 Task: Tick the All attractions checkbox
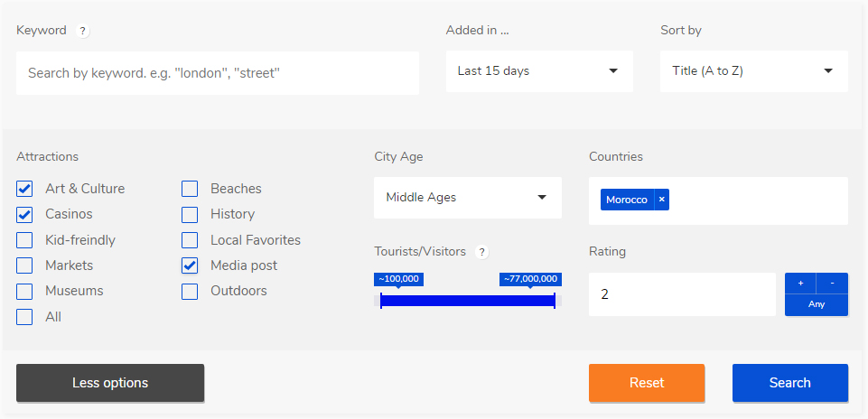tap(25, 317)
